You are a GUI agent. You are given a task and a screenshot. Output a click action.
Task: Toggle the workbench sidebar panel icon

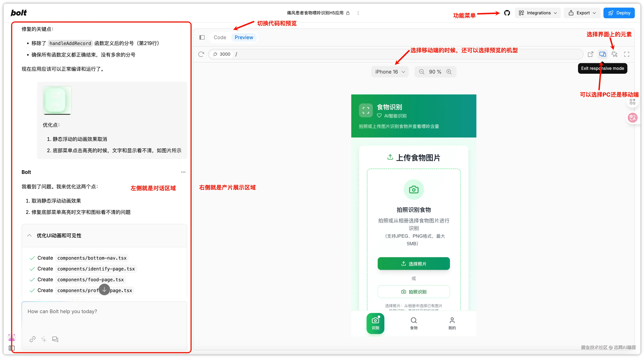202,37
